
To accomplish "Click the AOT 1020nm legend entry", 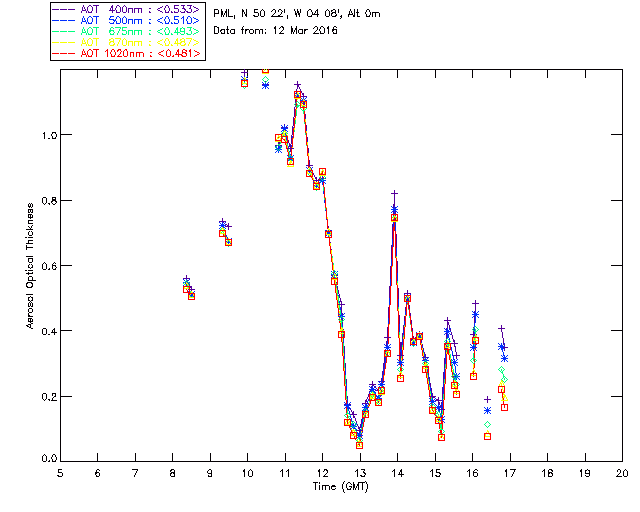I will 126,53.
